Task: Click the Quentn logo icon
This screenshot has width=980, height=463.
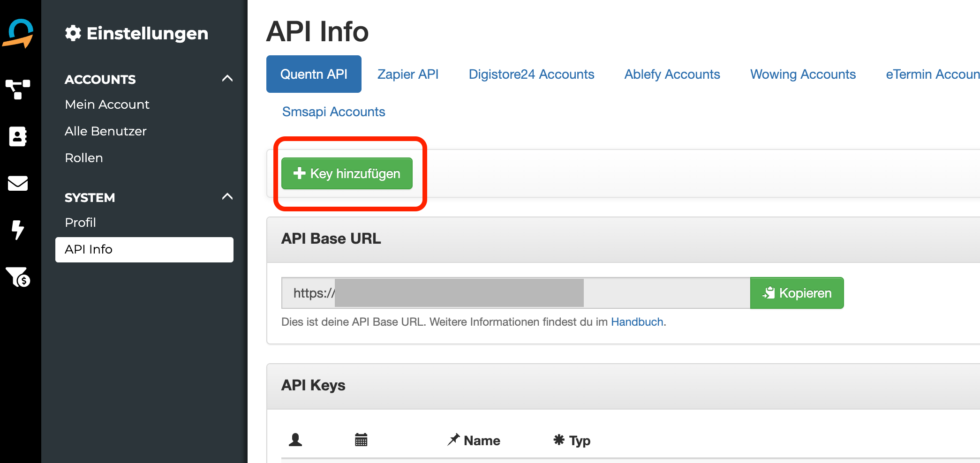Action: coord(19,33)
